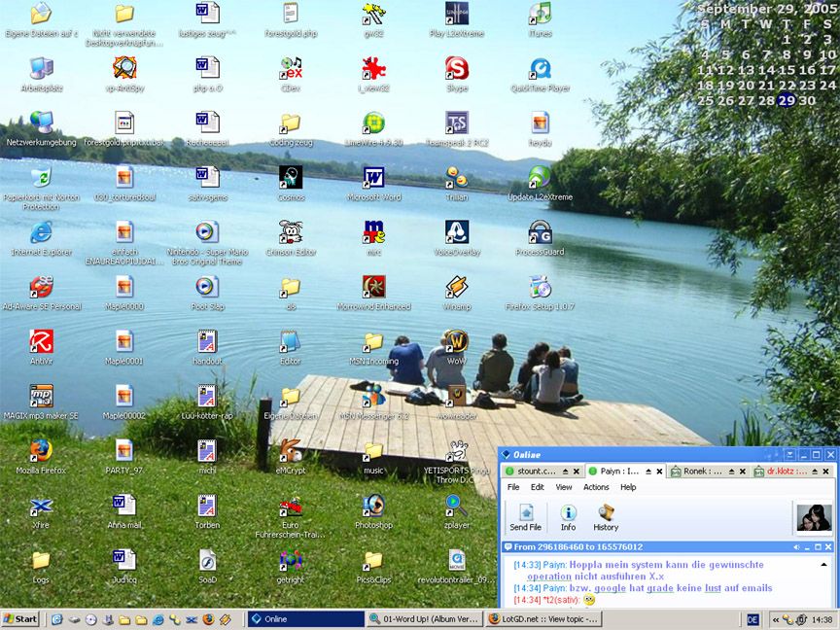840x630 pixels.
Task: Open the Logs folder icon
Action: [41, 560]
